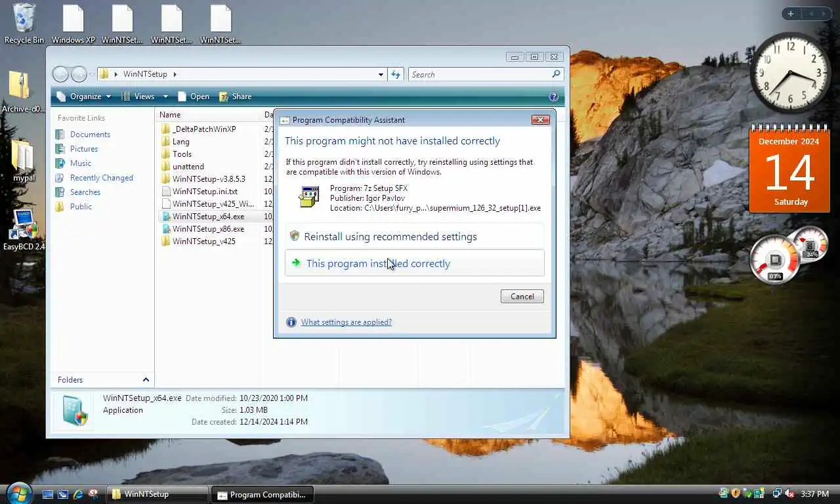Click the 3:37 PM taskbar clock
Screen dimensions: 840x504
(x=814, y=493)
